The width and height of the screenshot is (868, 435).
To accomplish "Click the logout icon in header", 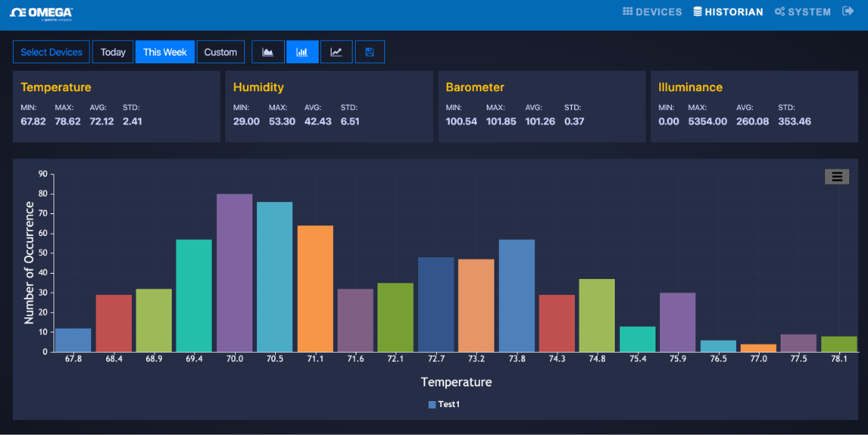I will coord(848,11).
